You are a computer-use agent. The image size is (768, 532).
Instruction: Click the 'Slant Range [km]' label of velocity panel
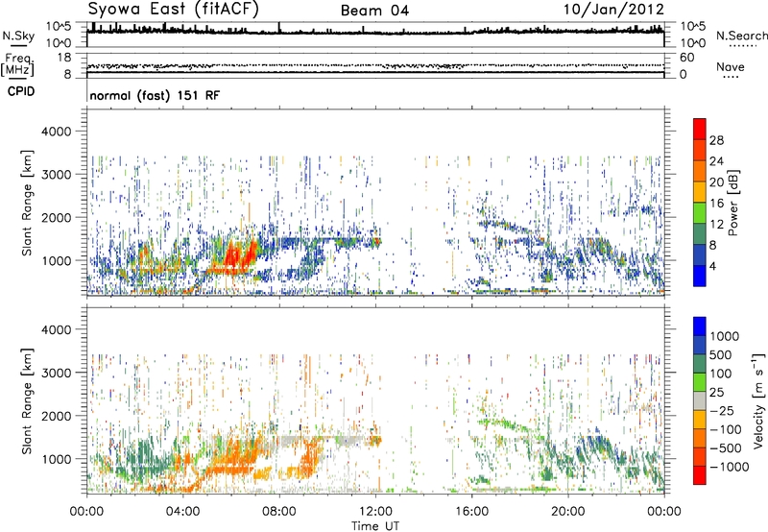coord(27,401)
